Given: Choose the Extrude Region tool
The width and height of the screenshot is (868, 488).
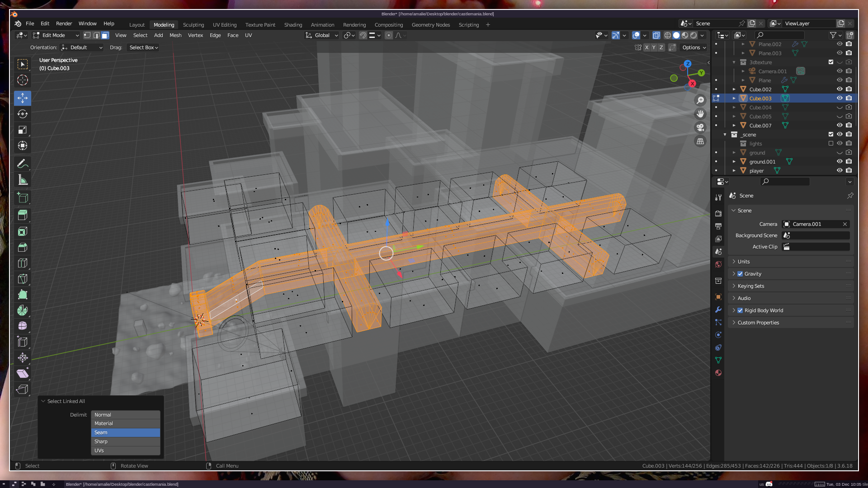Looking at the screenshot, I should coord(23,215).
